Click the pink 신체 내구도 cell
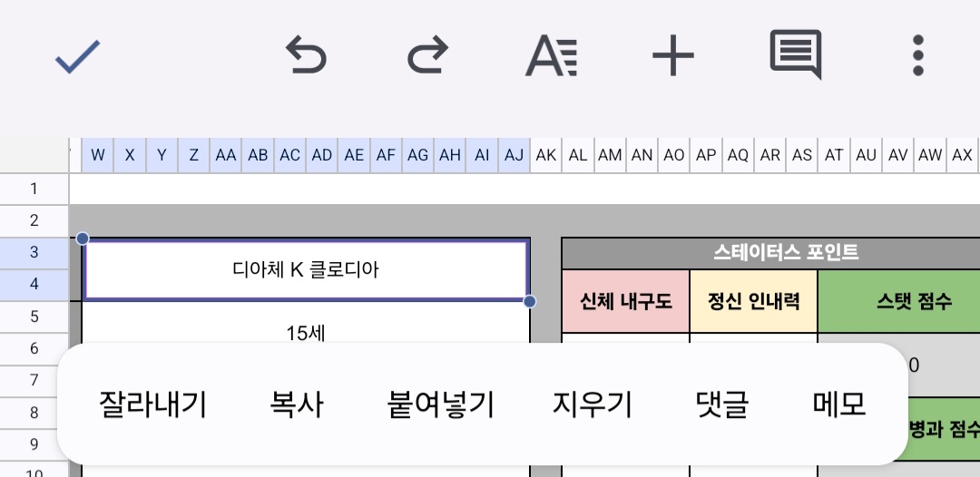Image resolution: width=980 pixels, height=477 pixels. point(625,302)
